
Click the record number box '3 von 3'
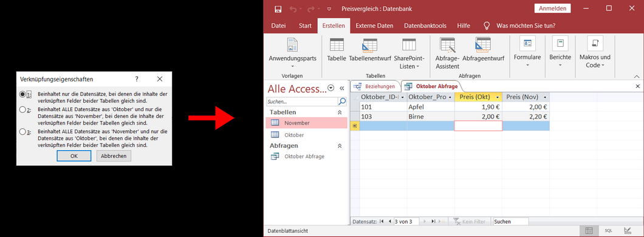pyautogui.click(x=406, y=221)
